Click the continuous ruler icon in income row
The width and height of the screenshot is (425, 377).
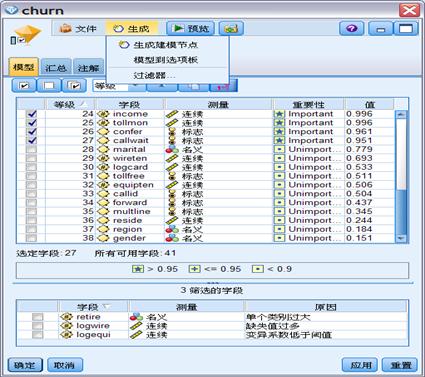click(x=172, y=114)
